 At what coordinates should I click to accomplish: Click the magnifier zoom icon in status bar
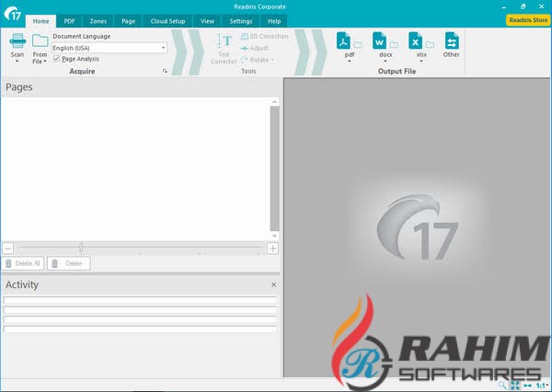(502, 385)
